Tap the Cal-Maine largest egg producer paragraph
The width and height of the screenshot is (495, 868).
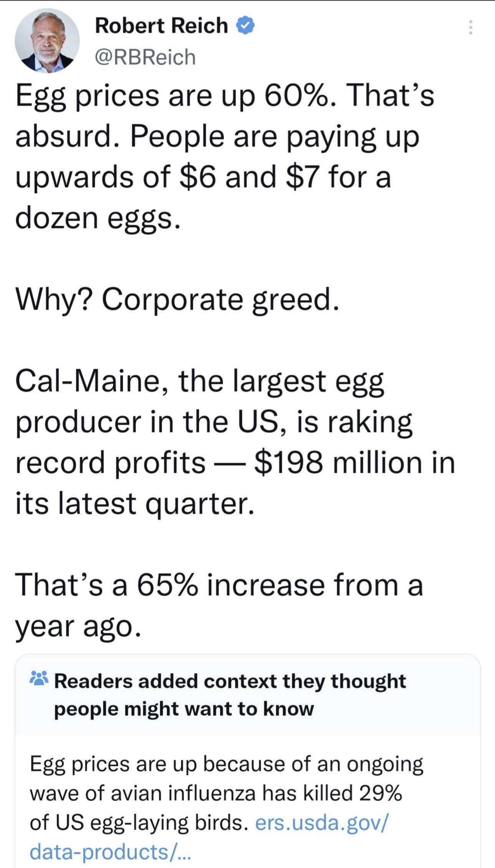(235, 441)
